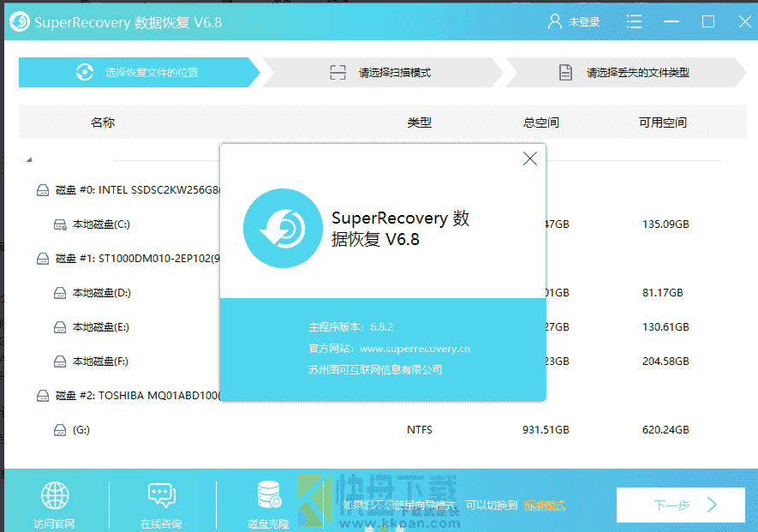Open the hamburger menu in title bar

pyautogui.click(x=634, y=21)
